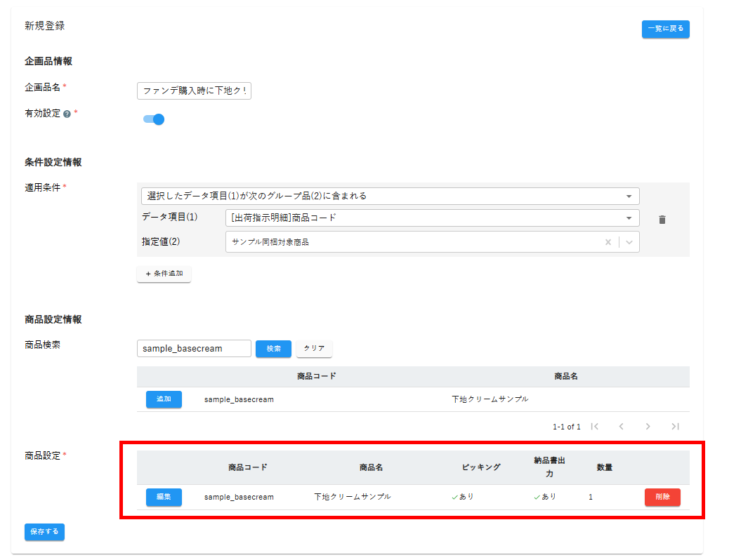
Task: Click 追加 to add sample_basecream
Action: [x=164, y=399]
